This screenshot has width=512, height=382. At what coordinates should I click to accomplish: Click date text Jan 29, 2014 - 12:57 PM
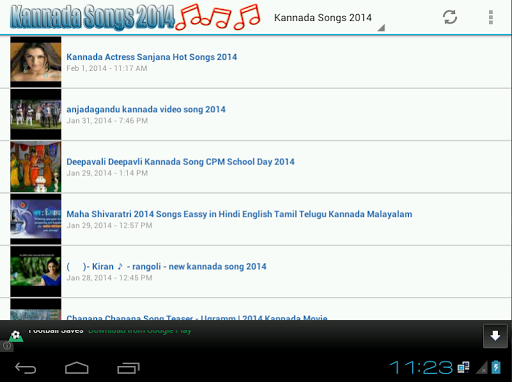[109, 225]
